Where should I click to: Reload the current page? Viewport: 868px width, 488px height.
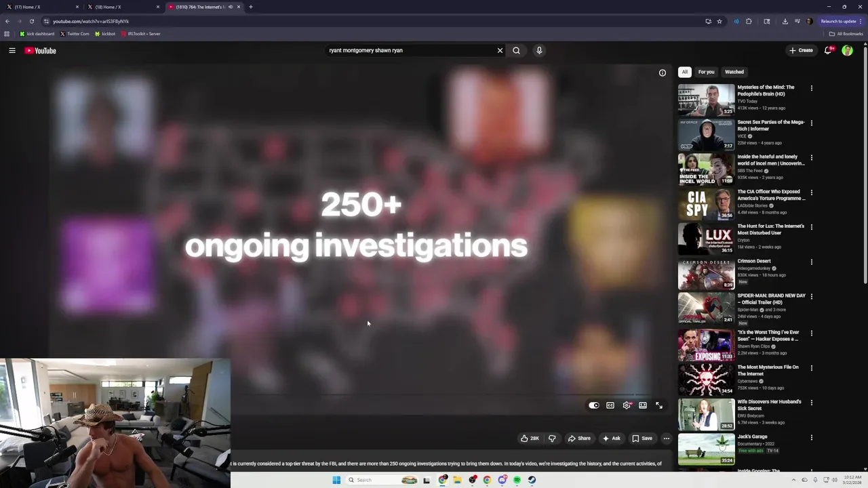click(x=32, y=21)
